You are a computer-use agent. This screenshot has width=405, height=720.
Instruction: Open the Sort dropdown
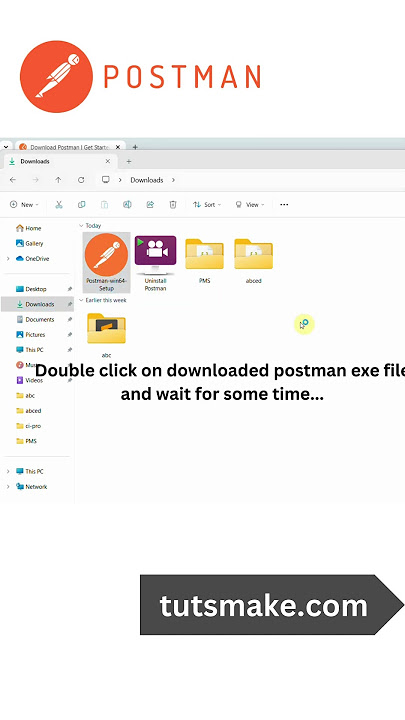207,205
